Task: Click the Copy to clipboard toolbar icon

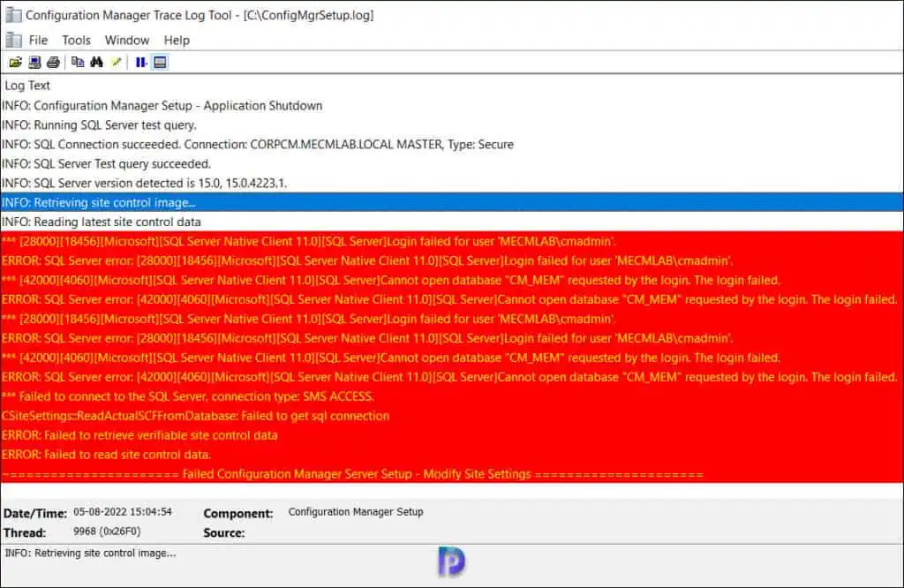Action: [x=78, y=63]
